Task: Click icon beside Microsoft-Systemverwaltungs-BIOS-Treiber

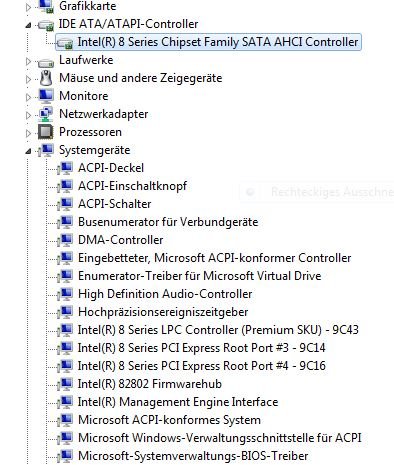Action: click(x=65, y=456)
